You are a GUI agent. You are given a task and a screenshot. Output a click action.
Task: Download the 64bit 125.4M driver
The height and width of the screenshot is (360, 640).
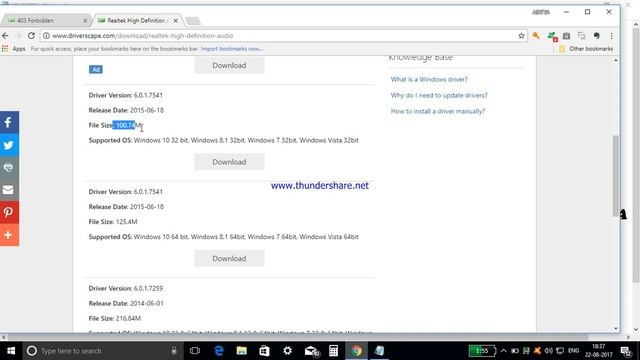[x=229, y=258]
